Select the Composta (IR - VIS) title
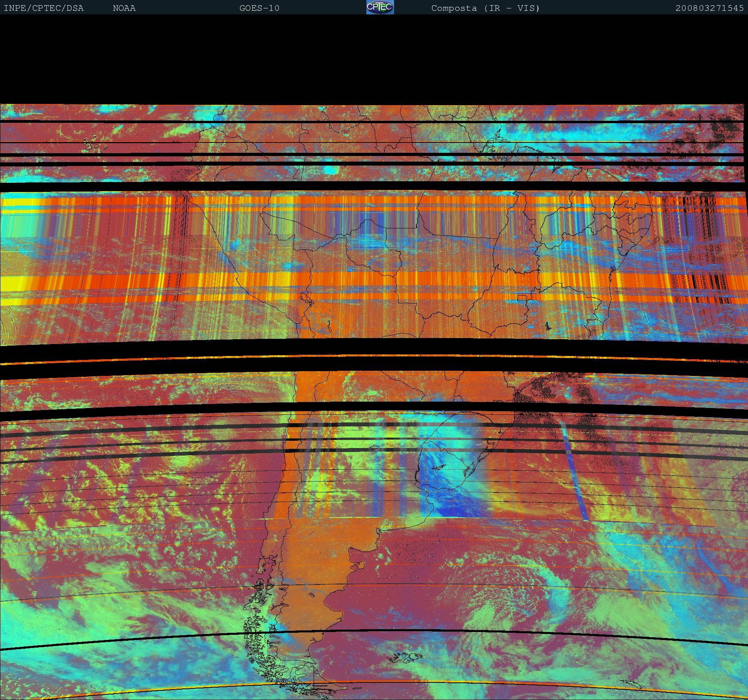The height and width of the screenshot is (700, 748). (x=485, y=8)
